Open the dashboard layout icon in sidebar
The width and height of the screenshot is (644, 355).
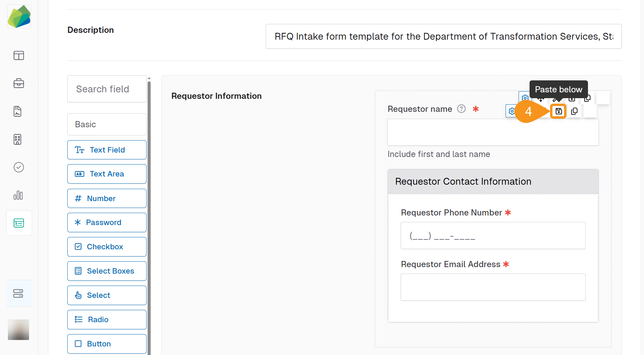pos(19,55)
